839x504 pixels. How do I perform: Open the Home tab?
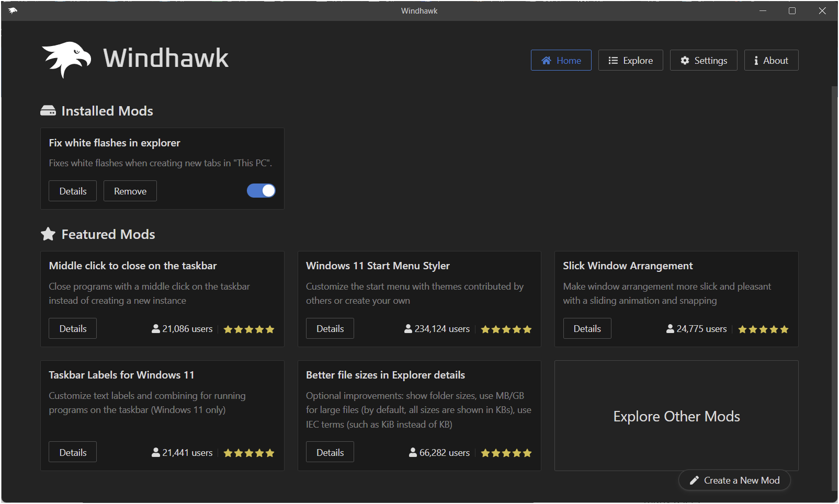561,60
